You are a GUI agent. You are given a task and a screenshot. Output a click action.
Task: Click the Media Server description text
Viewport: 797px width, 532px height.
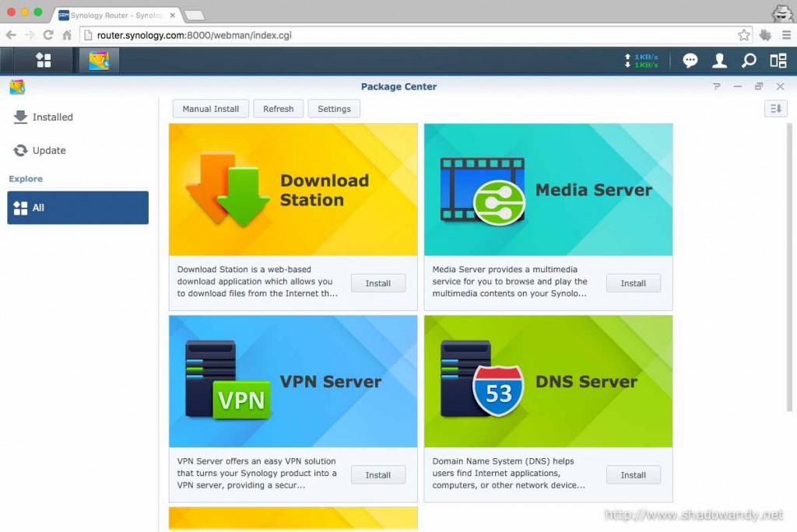click(x=510, y=282)
